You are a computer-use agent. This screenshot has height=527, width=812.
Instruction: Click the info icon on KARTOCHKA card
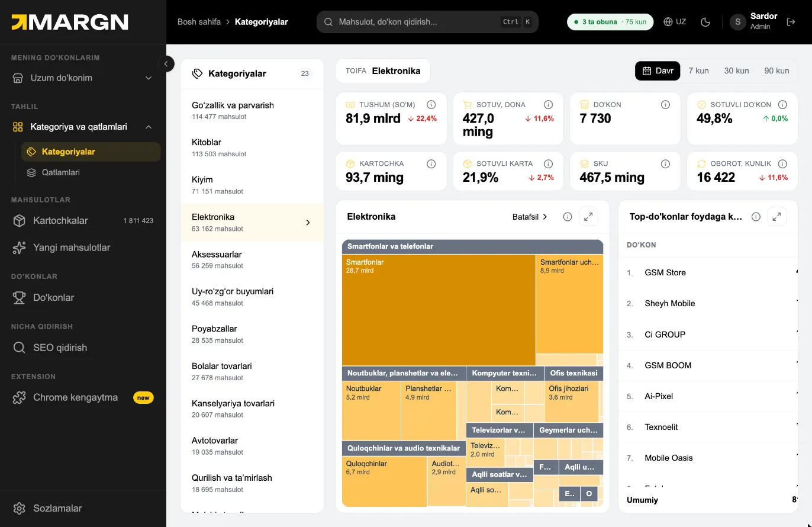pyautogui.click(x=431, y=163)
